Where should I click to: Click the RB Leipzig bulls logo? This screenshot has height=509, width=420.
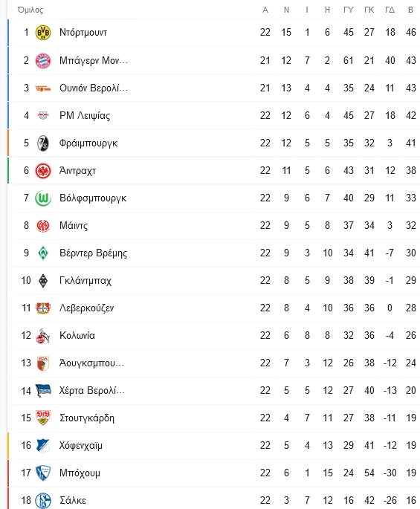[43, 115]
